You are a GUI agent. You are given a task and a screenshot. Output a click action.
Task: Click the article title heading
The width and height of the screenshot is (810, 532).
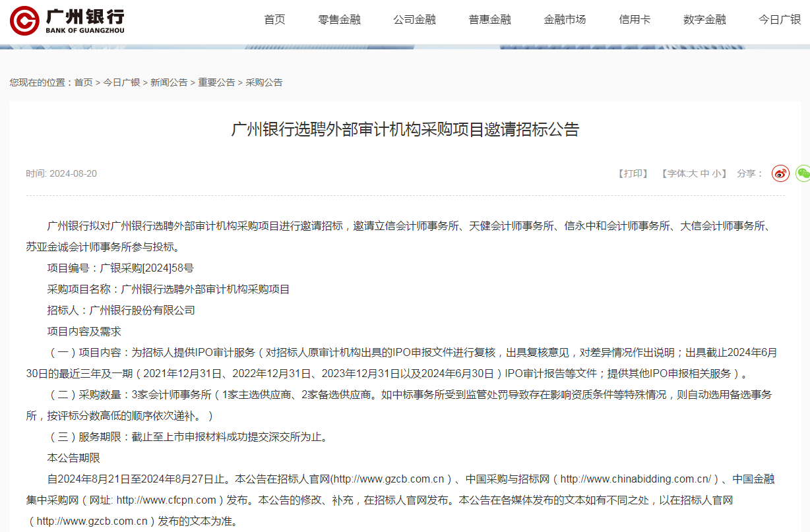[405, 129]
